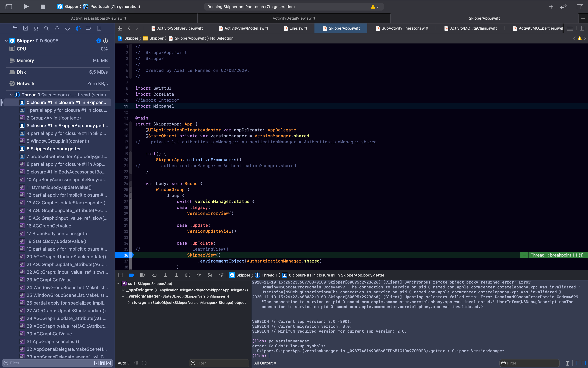588x368 pixels.
Task: Click Simulate Location arrow icon
Action: click(221, 275)
